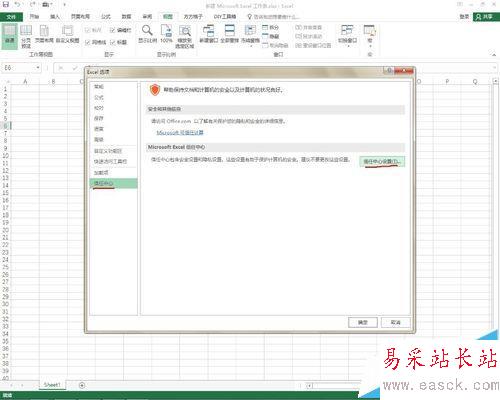Click OK (确定) in Excel Options
500x400 pixels.
[363, 322]
